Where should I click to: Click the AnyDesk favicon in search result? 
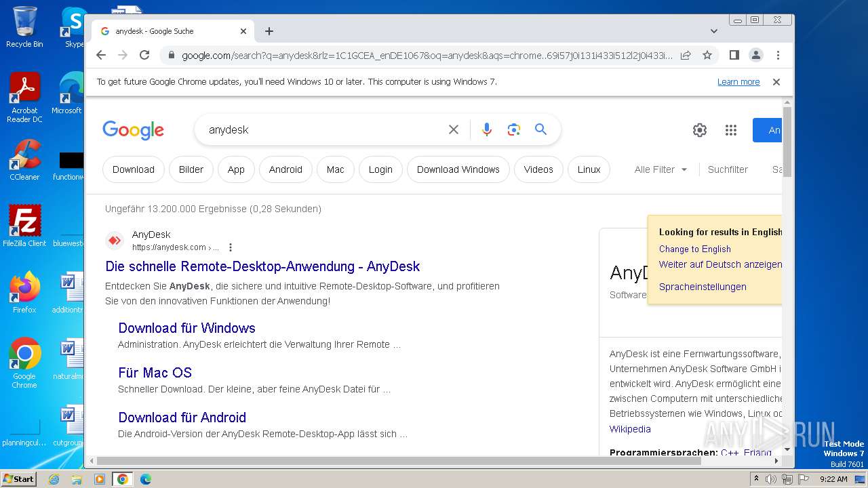115,241
